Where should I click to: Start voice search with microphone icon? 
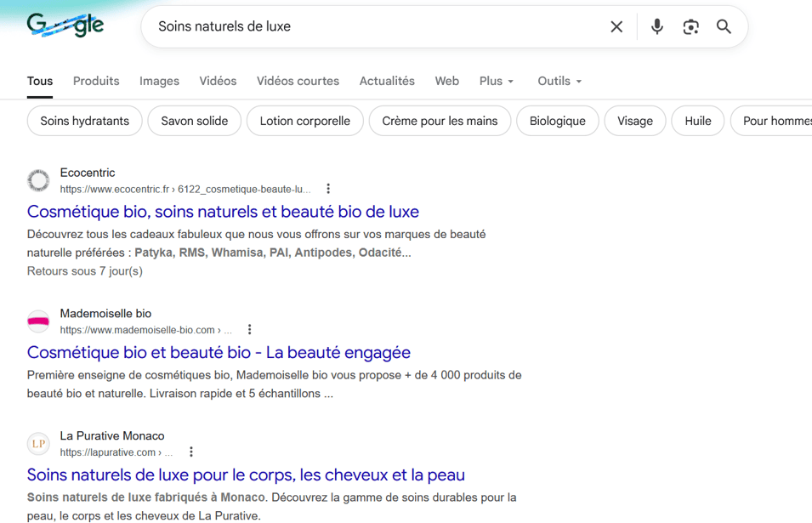coord(656,26)
